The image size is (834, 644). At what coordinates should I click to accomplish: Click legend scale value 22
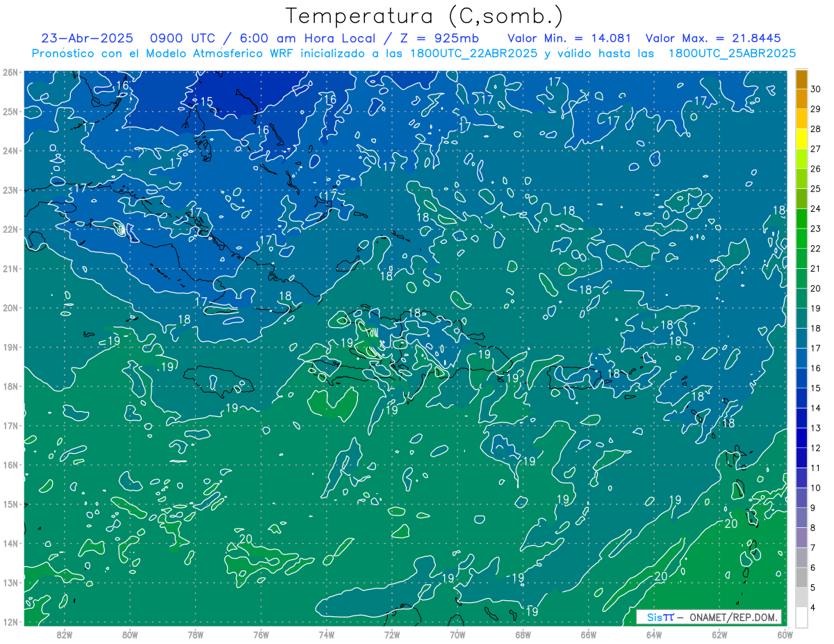[x=816, y=249]
